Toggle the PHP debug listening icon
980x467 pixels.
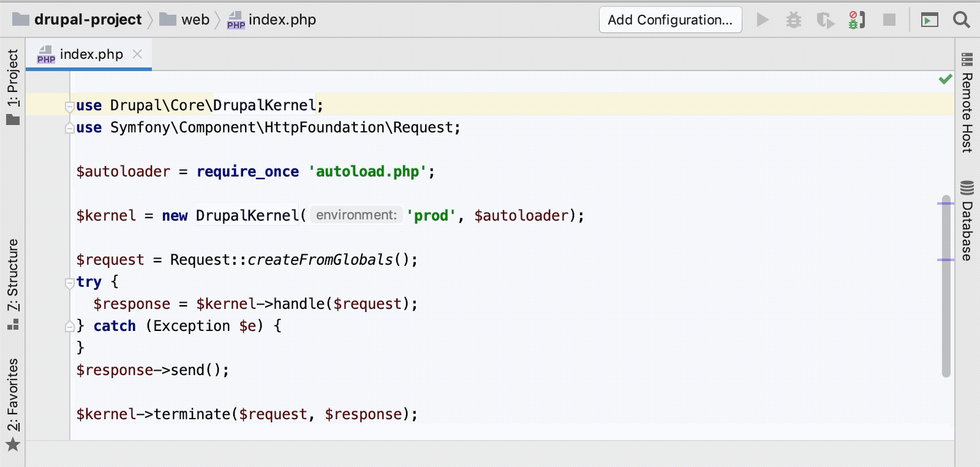coord(857,20)
